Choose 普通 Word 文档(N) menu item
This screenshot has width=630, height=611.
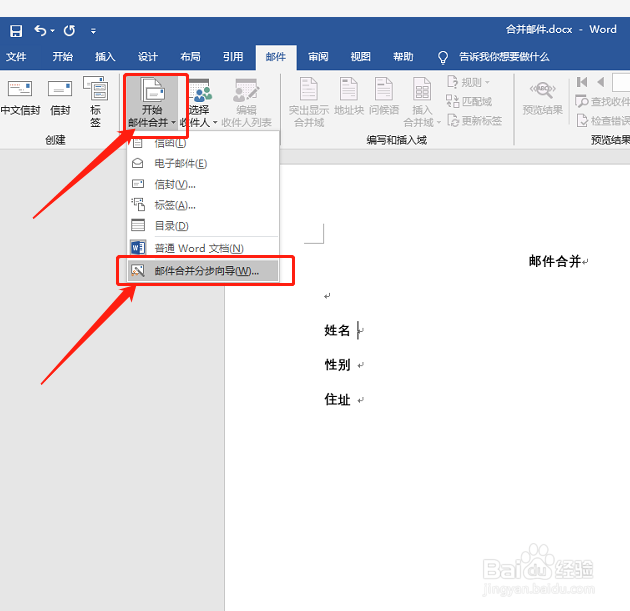point(202,248)
